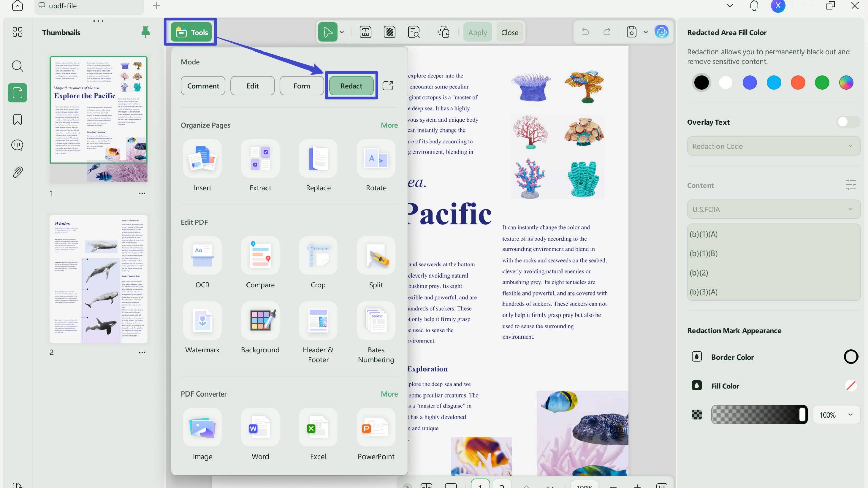Open the find and redact icon
Viewport: 868px width, 488px height.
point(414,32)
